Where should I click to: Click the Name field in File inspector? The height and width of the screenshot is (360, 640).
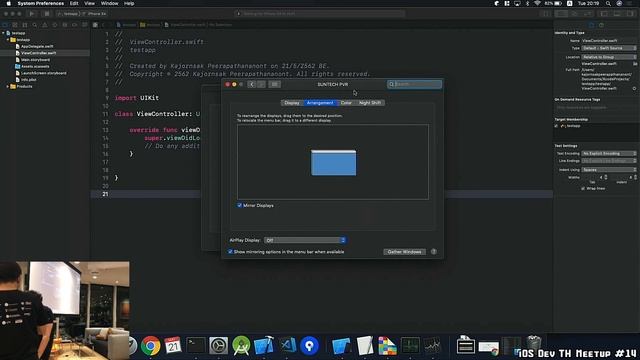tap(609, 40)
